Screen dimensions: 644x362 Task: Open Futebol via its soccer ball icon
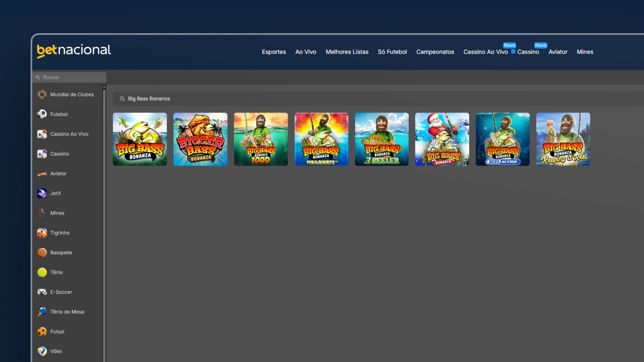click(42, 114)
